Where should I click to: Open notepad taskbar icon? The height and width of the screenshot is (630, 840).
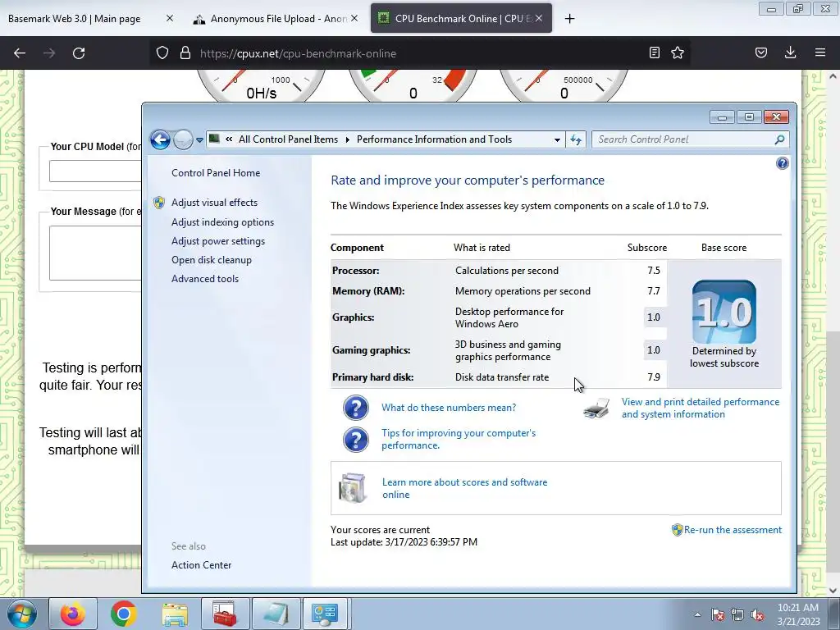tap(276, 614)
